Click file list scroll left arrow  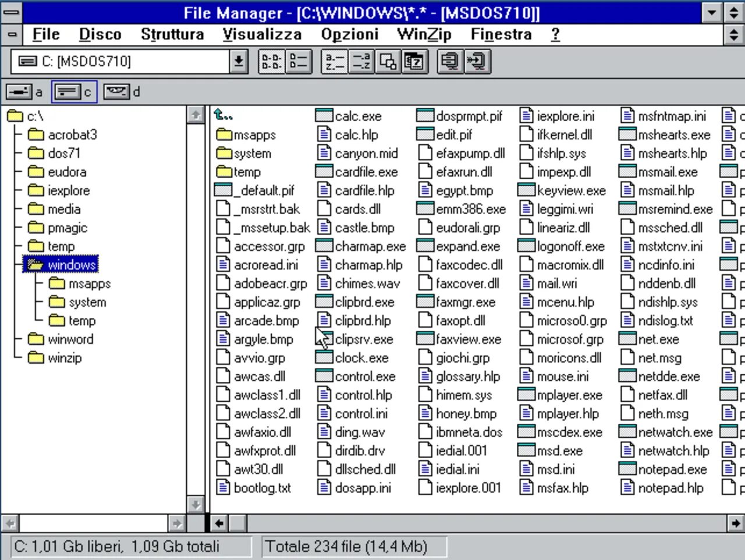(x=219, y=523)
